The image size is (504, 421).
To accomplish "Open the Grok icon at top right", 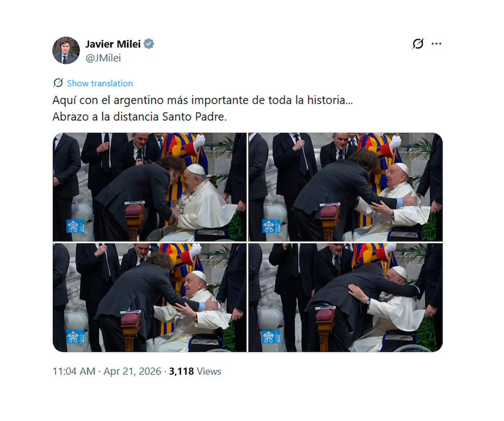I will click(418, 44).
